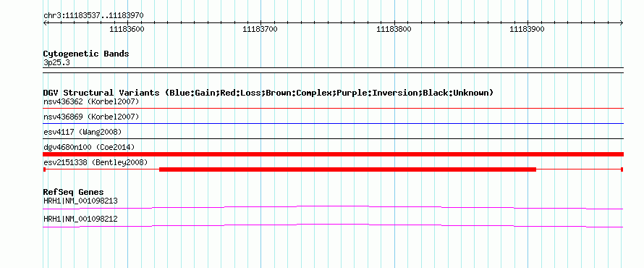
Task: Click the thick red esv2151338 bar segment
Action: (347, 169)
